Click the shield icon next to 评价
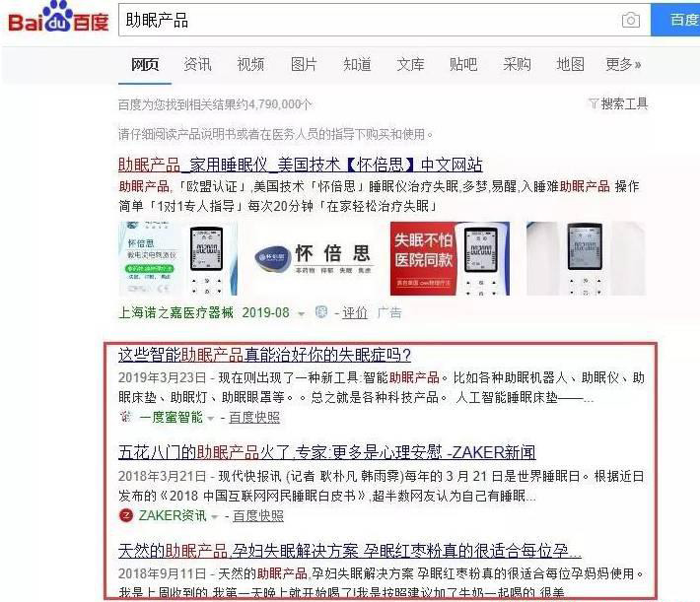The image size is (700, 602). [321, 312]
